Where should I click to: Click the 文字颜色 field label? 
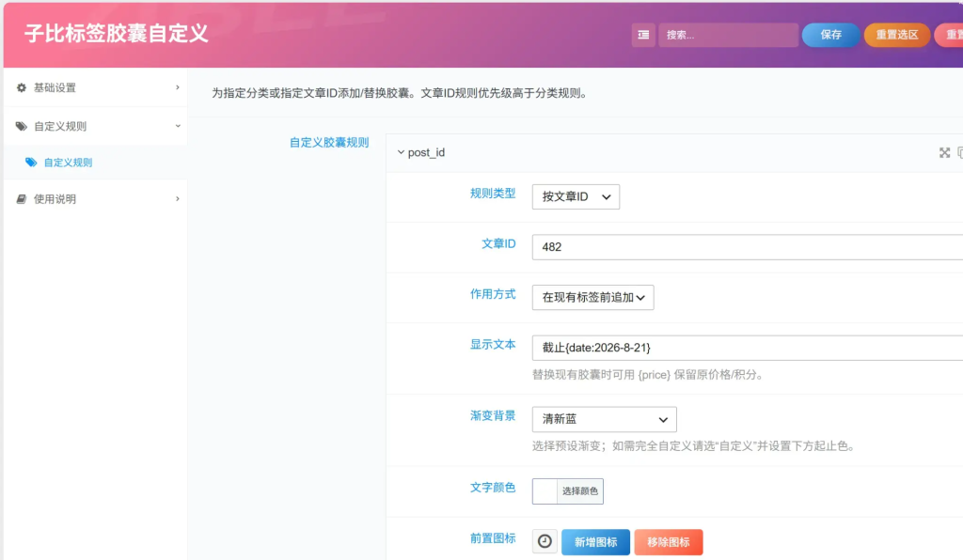[493, 488]
